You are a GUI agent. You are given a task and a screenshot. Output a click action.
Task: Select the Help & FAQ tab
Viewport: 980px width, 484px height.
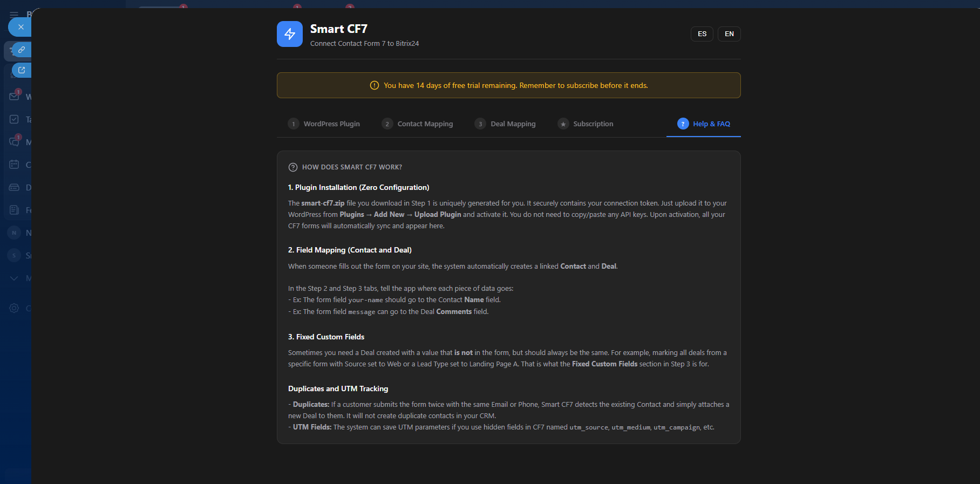click(704, 124)
